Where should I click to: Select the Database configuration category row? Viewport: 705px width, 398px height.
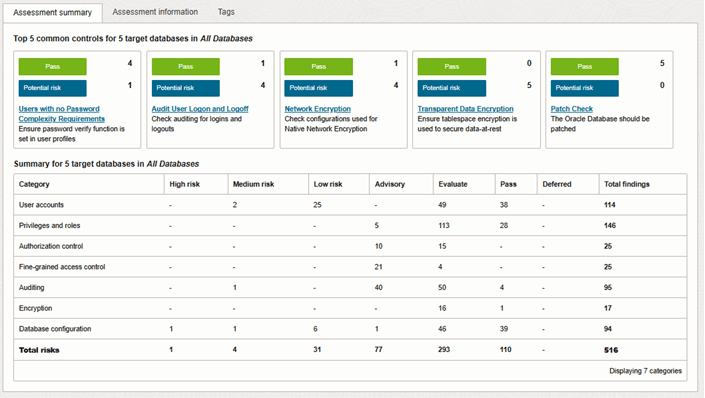point(350,329)
